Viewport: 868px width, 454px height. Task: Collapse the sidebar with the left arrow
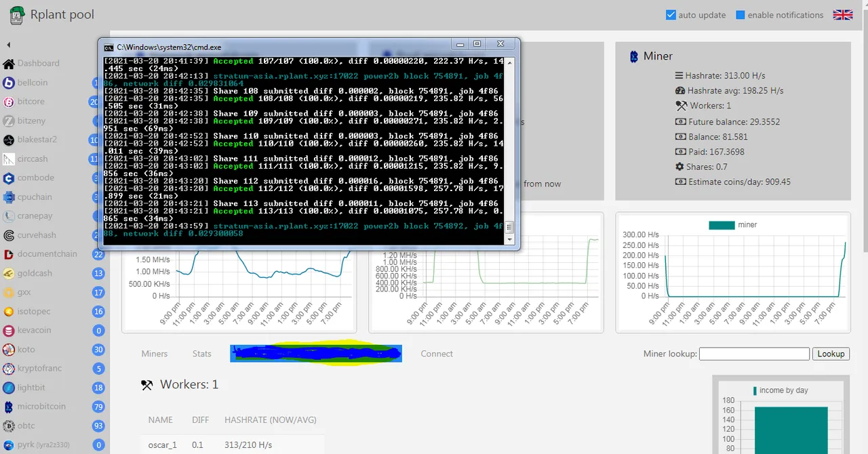coord(9,45)
